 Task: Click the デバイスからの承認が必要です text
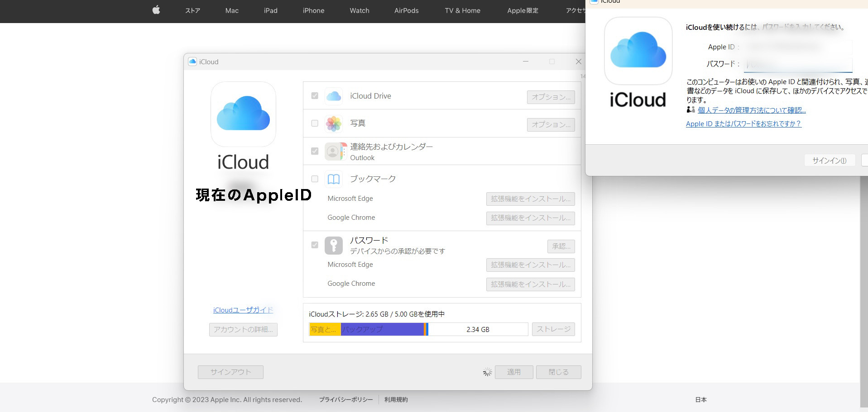click(398, 251)
